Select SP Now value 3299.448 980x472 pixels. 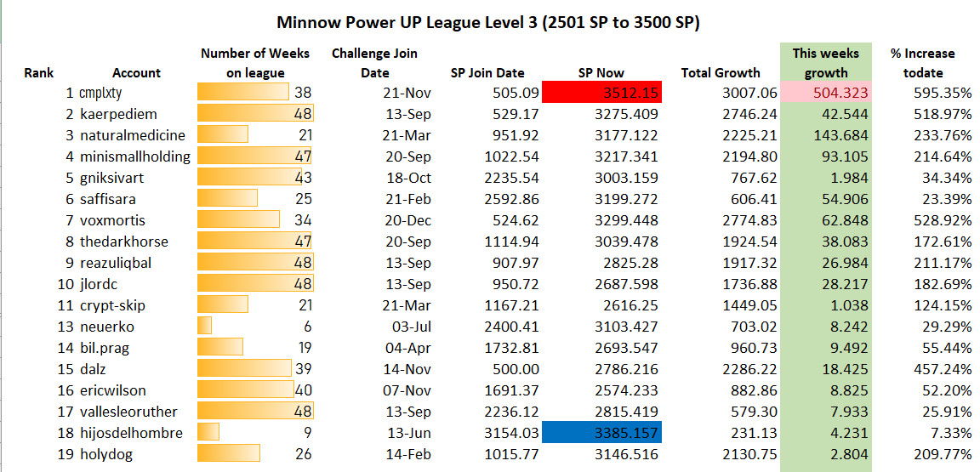tap(627, 220)
